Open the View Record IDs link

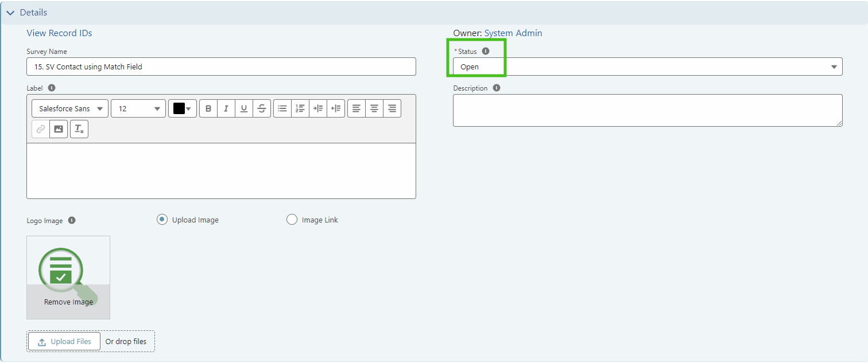tap(59, 33)
